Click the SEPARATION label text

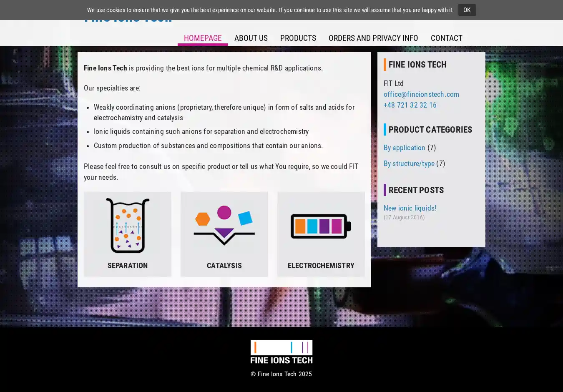click(x=128, y=266)
